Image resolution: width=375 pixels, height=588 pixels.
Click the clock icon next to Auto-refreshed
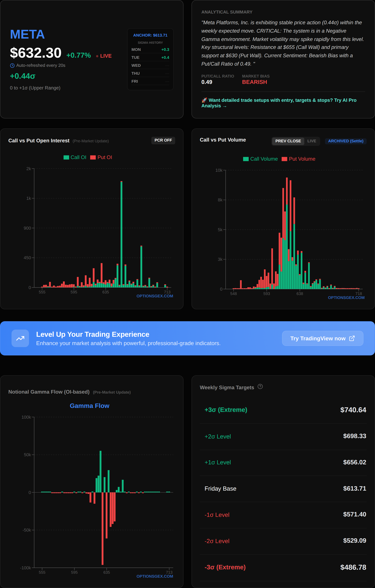pos(12,65)
